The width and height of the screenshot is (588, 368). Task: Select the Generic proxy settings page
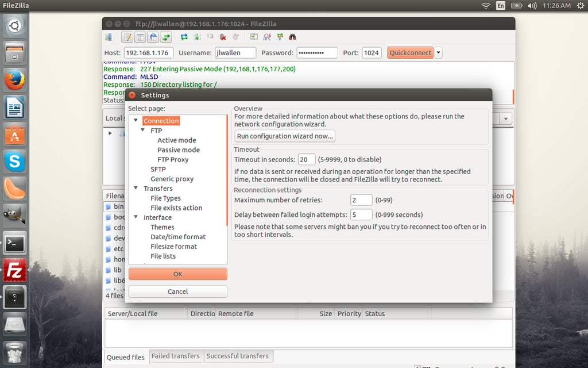coord(172,179)
